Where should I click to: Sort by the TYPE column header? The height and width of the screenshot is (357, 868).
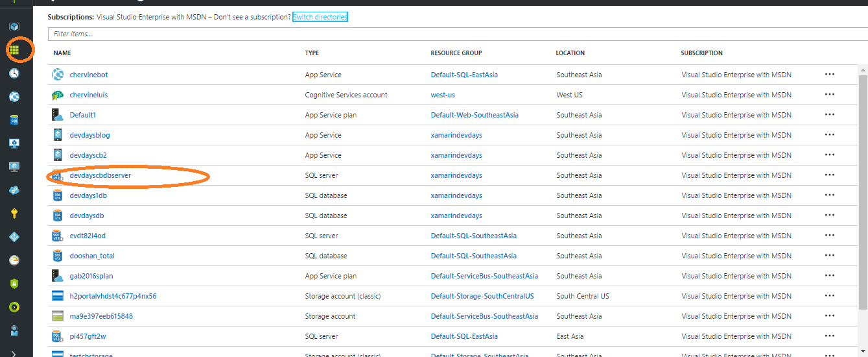312,53
